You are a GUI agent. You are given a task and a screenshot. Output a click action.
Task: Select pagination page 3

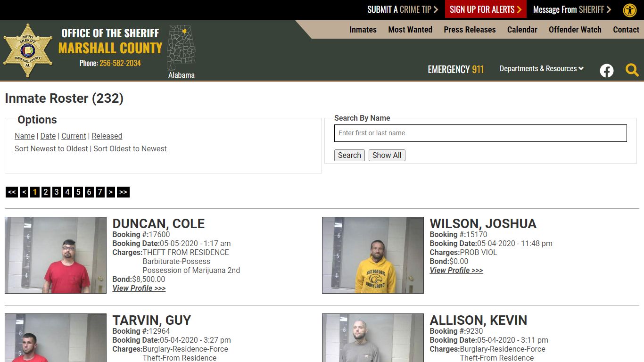coord(57,192)
